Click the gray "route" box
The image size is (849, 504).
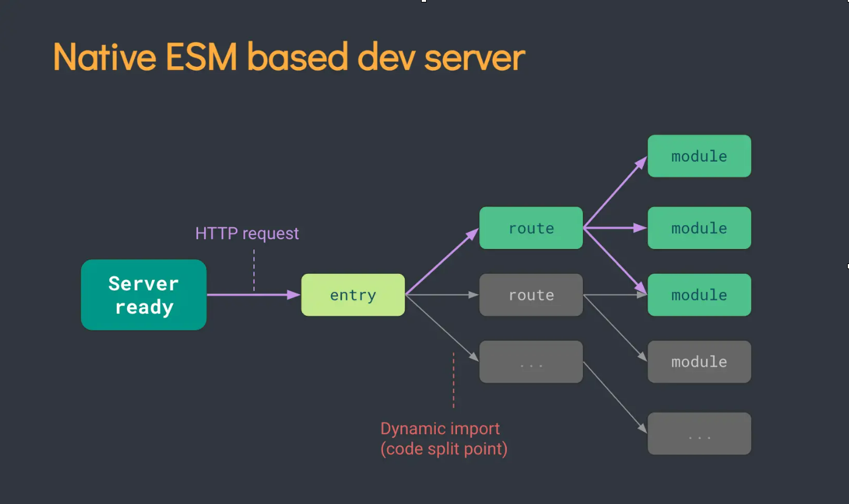coord(531,295)
